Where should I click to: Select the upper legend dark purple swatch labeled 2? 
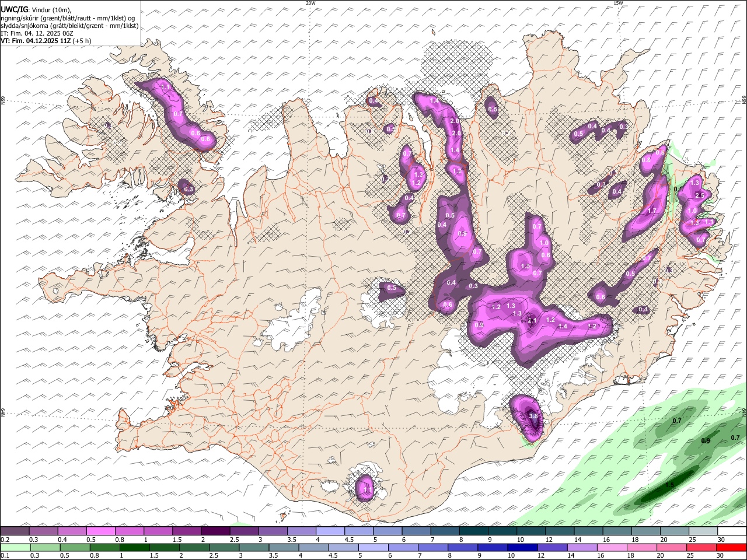215,531
